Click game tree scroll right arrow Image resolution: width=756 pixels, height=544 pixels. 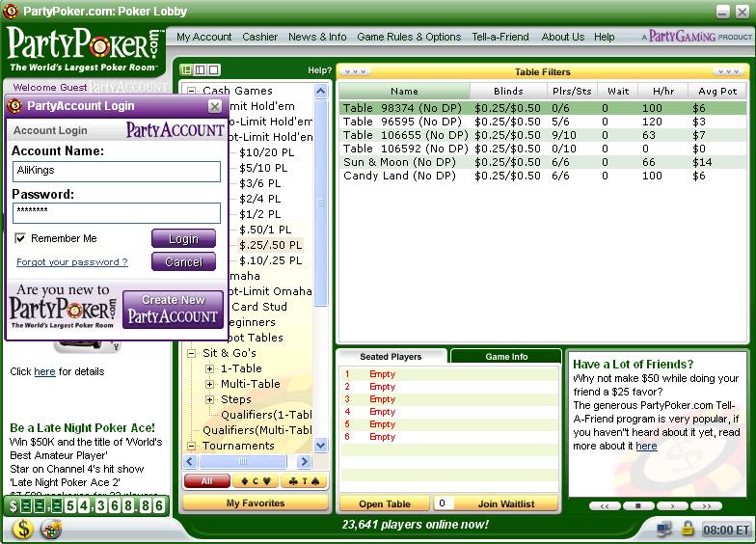tap(304, 461)
